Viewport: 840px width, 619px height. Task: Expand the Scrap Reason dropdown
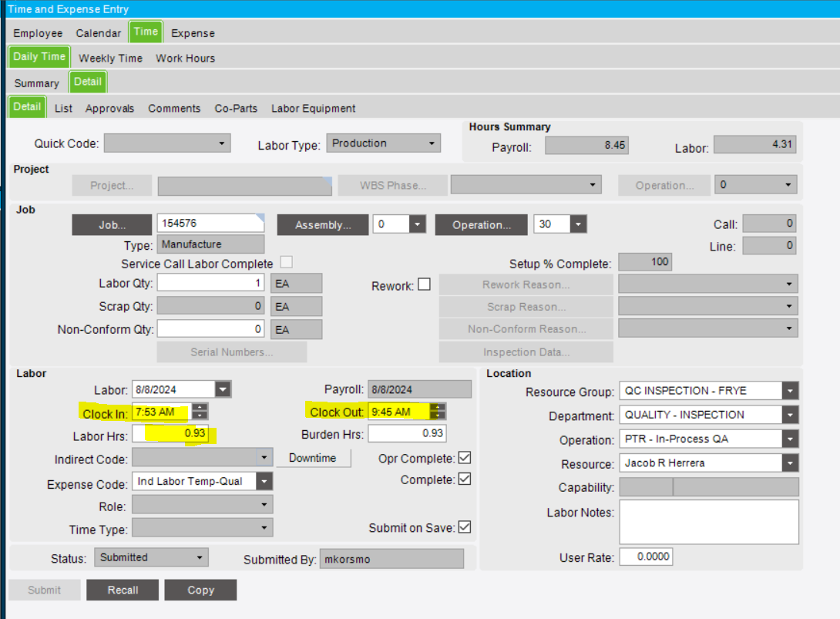pos(789,307)
